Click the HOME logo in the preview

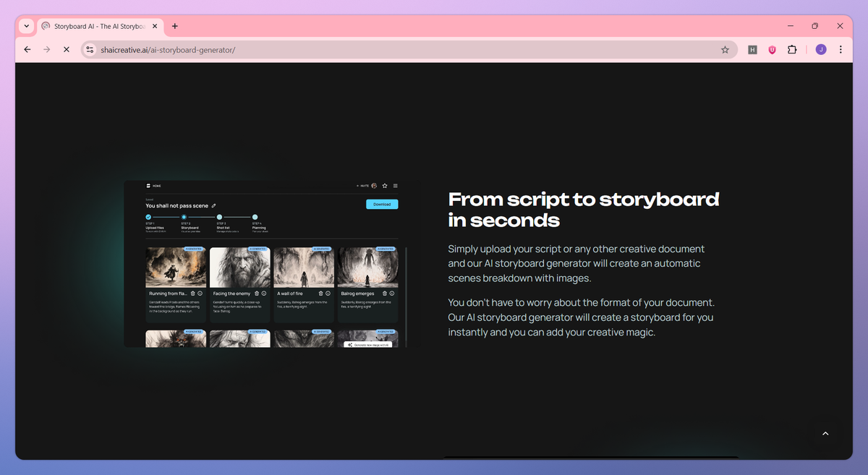point(153,186)
